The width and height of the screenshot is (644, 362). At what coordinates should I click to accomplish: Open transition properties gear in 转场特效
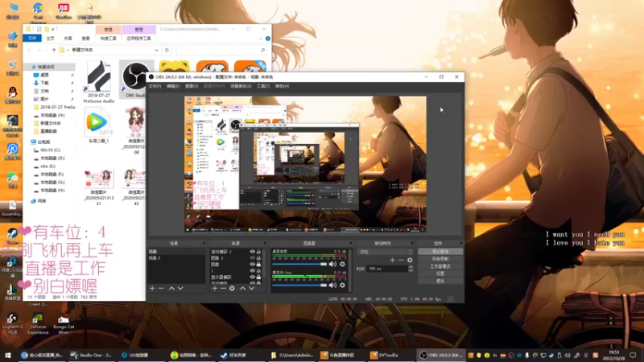410,260
